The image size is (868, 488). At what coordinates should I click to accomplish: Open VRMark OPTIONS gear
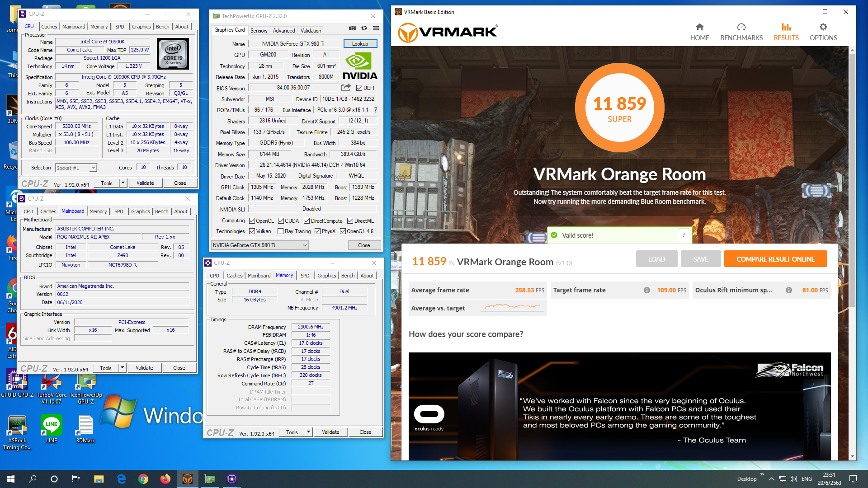pos(823,27)
